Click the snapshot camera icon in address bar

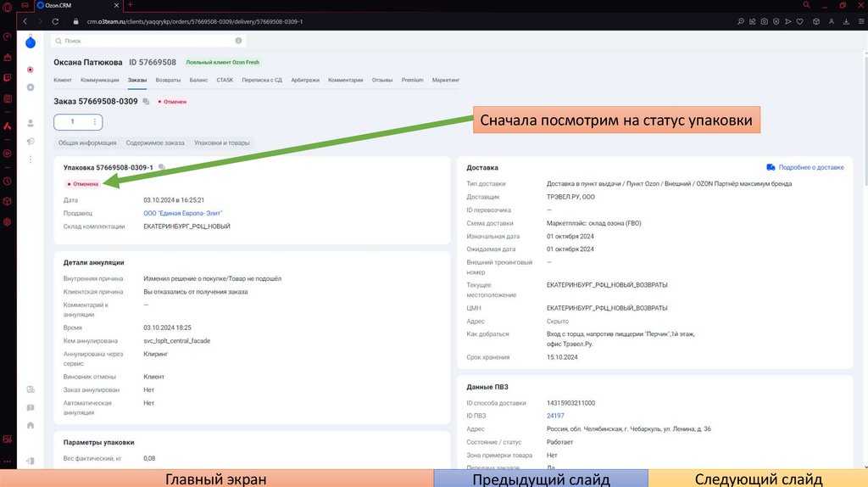click(764, 21)
